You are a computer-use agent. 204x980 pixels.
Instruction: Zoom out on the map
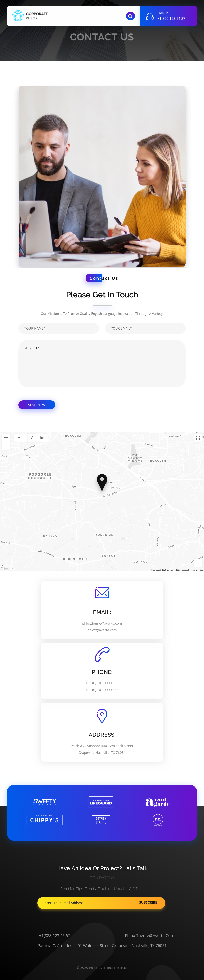pyautogui.click(x=6, y=446)
